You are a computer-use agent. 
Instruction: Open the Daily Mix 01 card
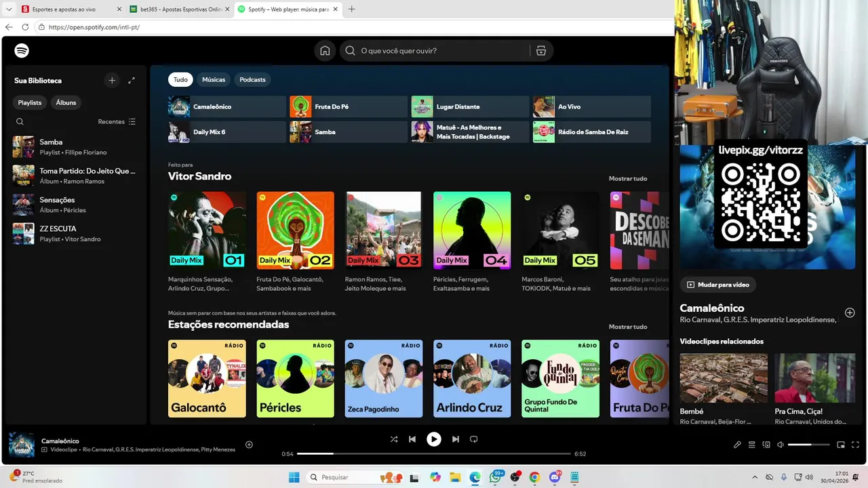pyautogui.click(x=207, y=243)
